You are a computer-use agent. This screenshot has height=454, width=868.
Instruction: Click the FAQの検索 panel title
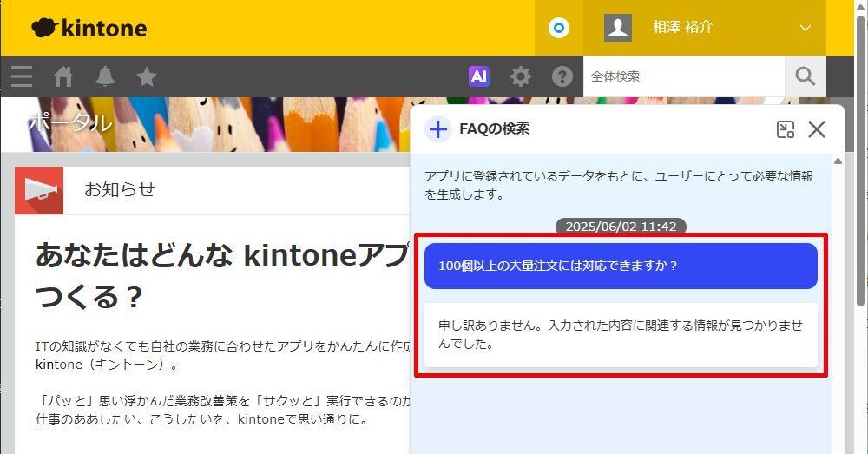495,128
